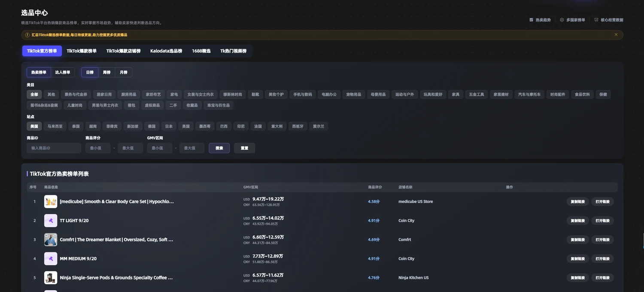The height and width of the screenshot is (292, 644).
Task: Click the 热卖趋势 chart icon
Action: pos(532,20)
